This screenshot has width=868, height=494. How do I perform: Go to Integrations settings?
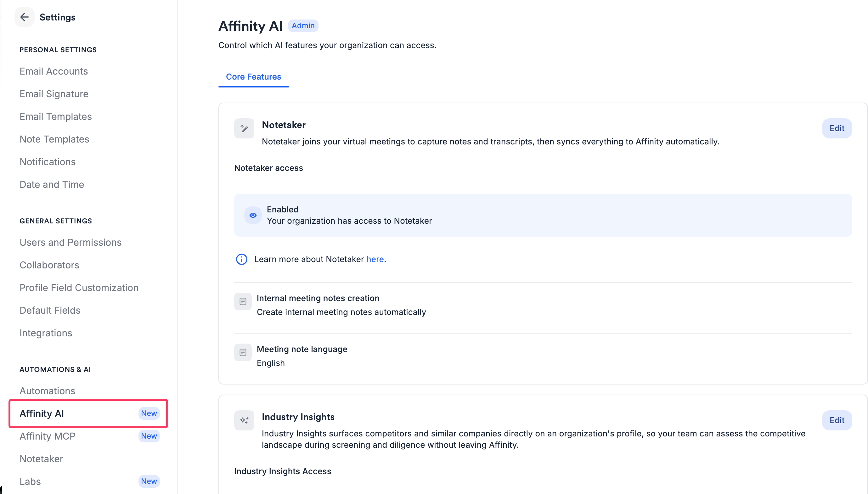click(46, 333)
